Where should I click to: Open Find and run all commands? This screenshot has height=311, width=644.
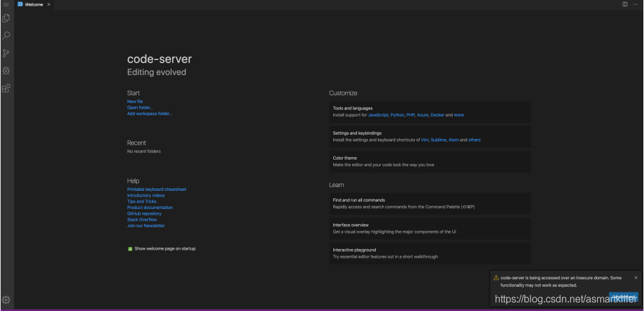(430, 203)
